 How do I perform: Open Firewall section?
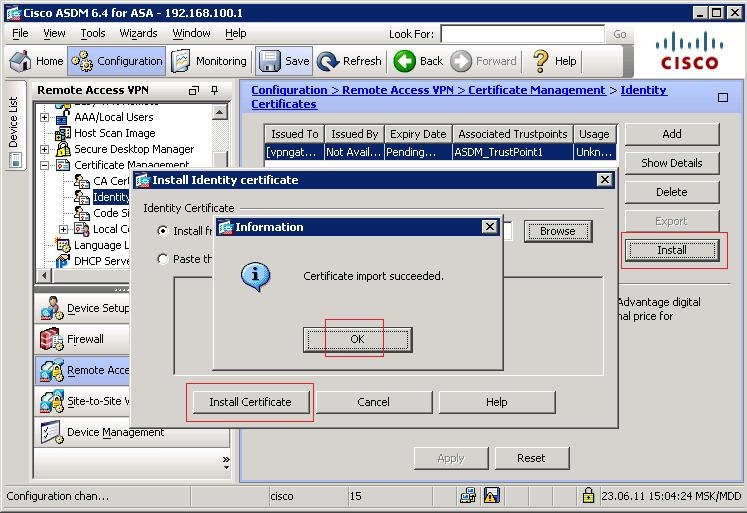coord(83,339)
